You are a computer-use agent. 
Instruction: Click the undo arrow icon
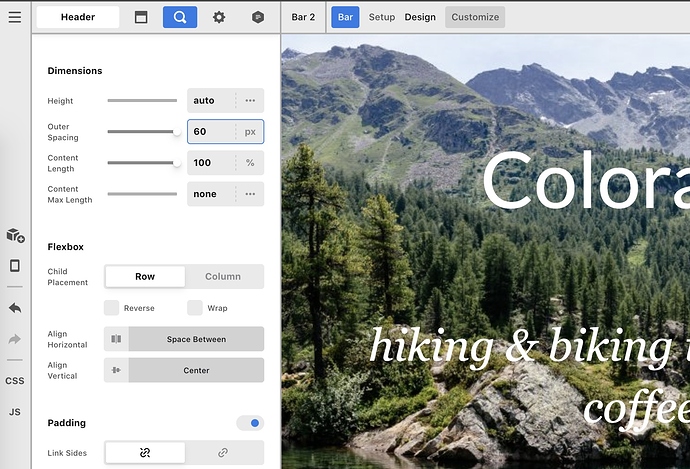coord(15,308)
